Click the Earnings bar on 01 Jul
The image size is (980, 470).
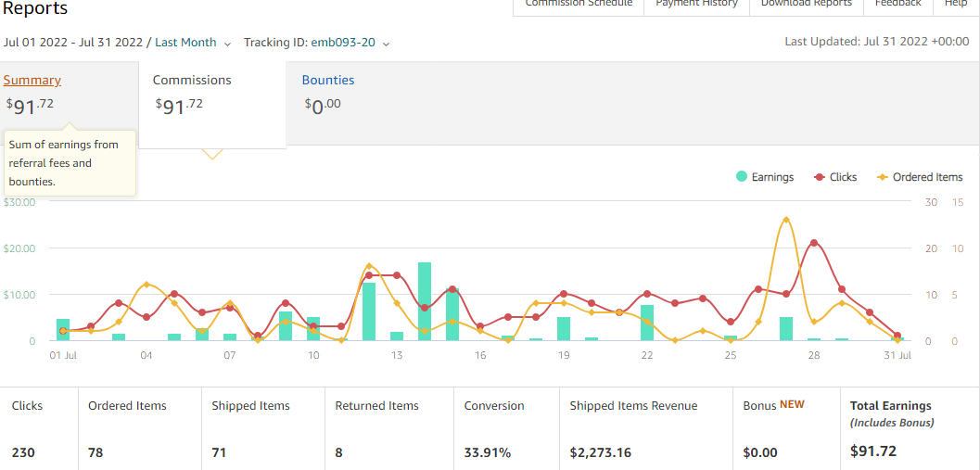coord(63,329)
